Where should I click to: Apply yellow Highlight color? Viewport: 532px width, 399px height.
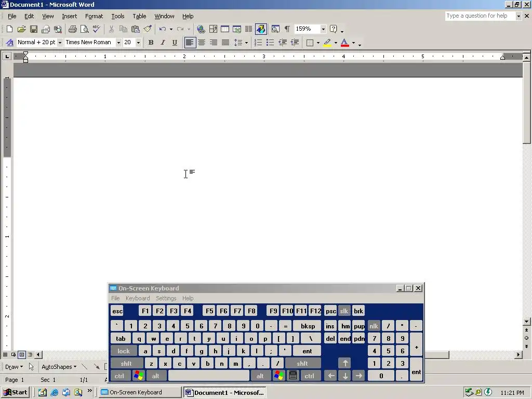pos(327,43)
